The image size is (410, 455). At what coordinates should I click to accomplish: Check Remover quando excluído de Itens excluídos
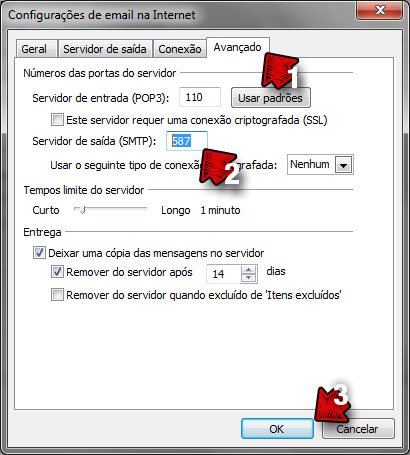click(57, 295)
